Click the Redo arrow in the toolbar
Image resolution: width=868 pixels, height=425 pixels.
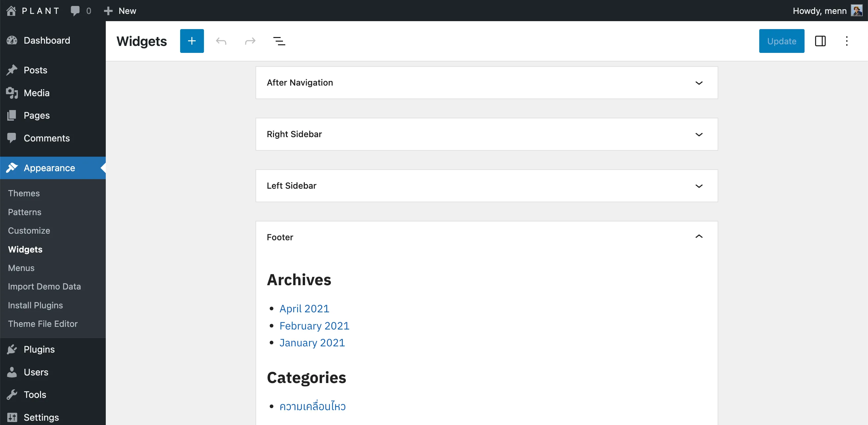(250, 41)
